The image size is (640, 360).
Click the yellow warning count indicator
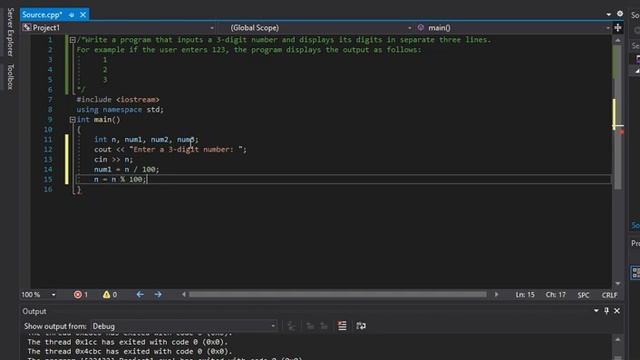point(110,295)
